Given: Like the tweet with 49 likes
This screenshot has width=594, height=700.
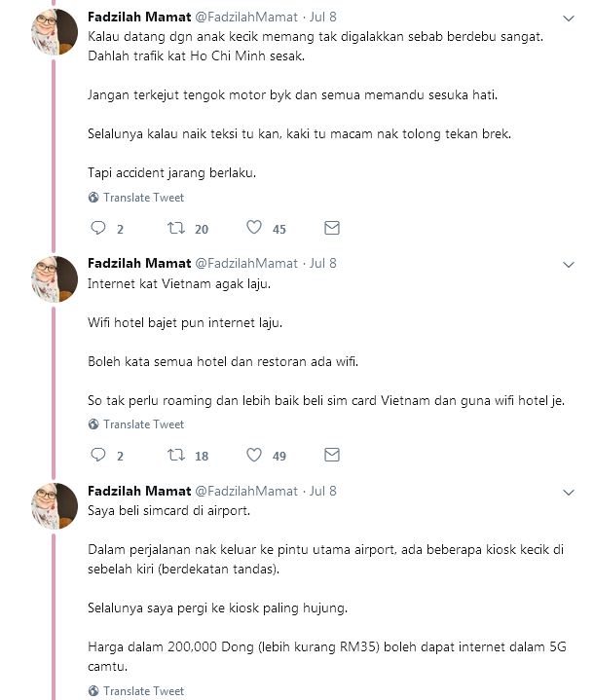Looking at the screenshot, I should pos(254,455).
